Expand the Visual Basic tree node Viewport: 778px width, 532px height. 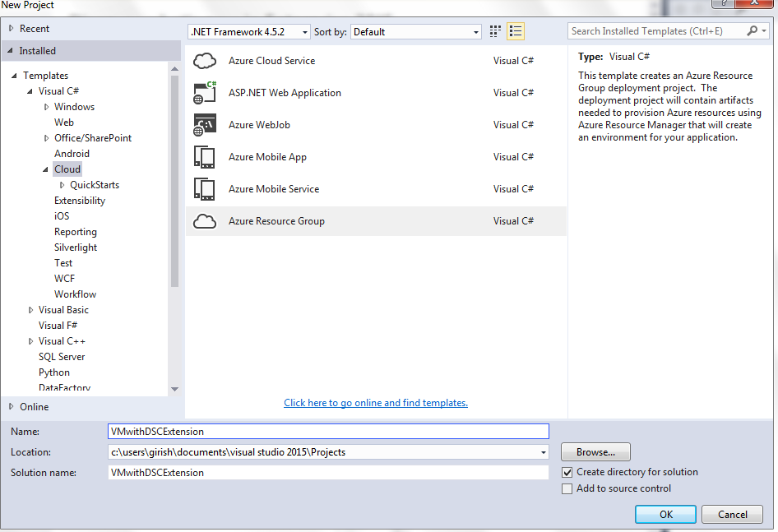tap(30, 310)
